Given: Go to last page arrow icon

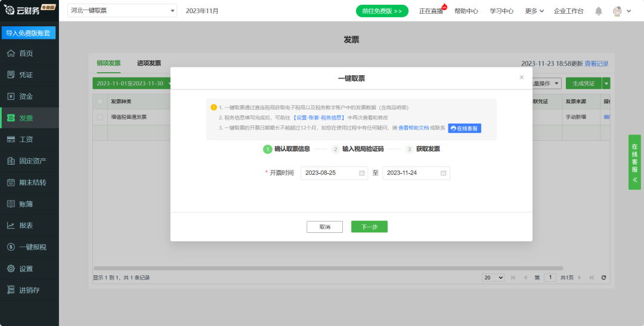Looking at the screenshot, I should click(x=592, y=278).
